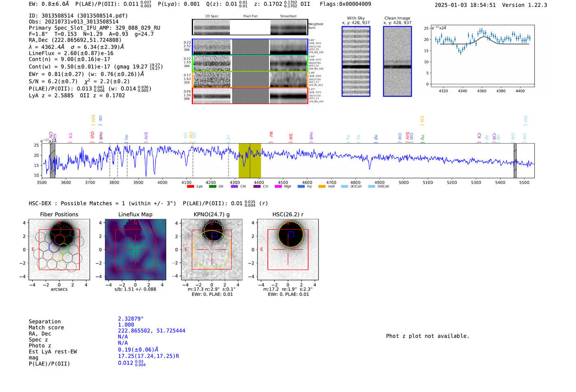Click the λ = 4362.4Å wavelength line
The image size is (576, 392).
point(77,47)
